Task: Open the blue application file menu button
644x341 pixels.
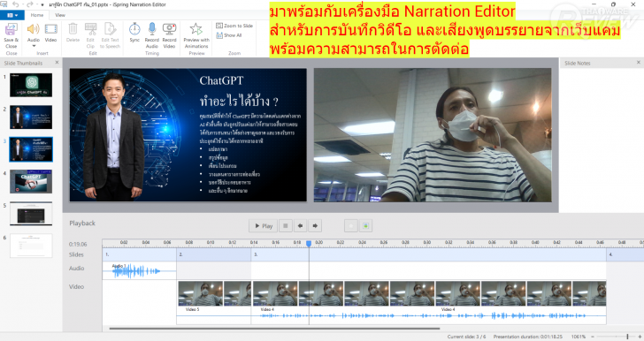Action: (11, 15)
